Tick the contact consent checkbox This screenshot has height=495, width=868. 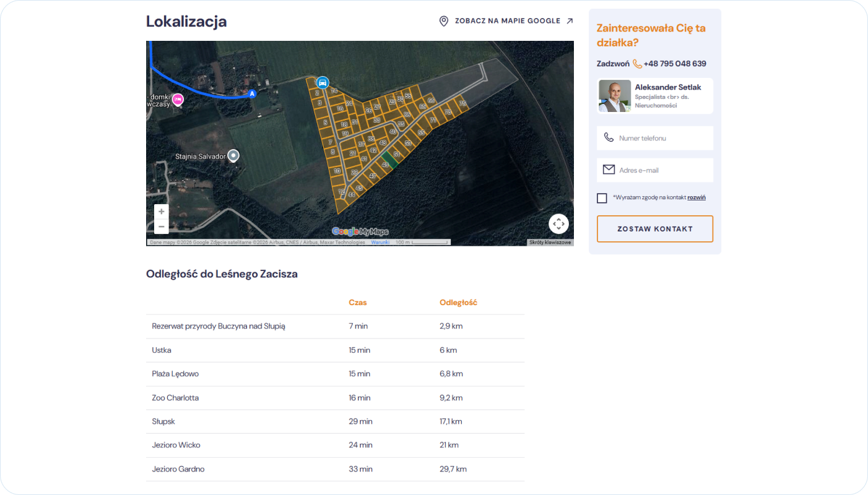(x=602, y=198)
